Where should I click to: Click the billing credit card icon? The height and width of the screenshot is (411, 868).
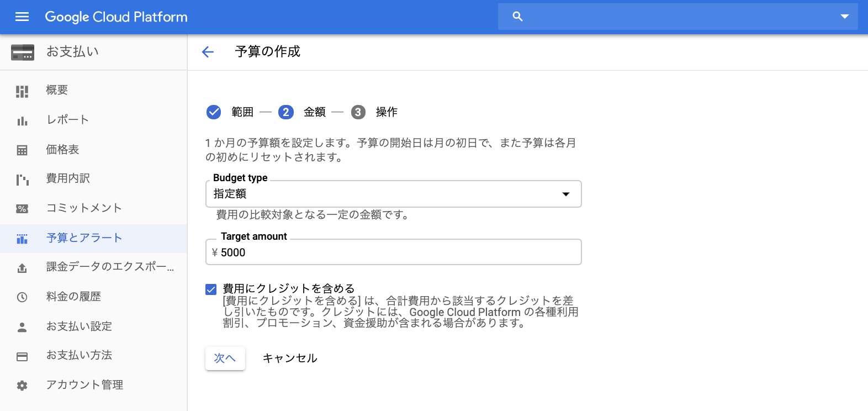(23, 52)
